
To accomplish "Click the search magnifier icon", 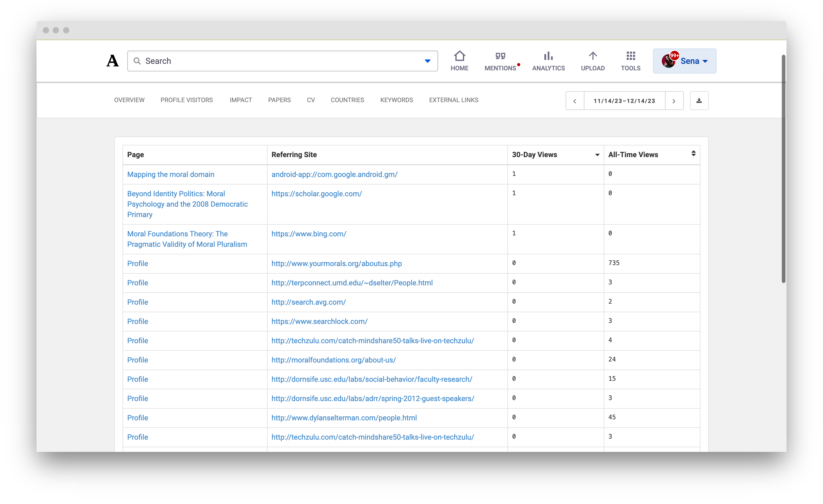I will (137, 61).
